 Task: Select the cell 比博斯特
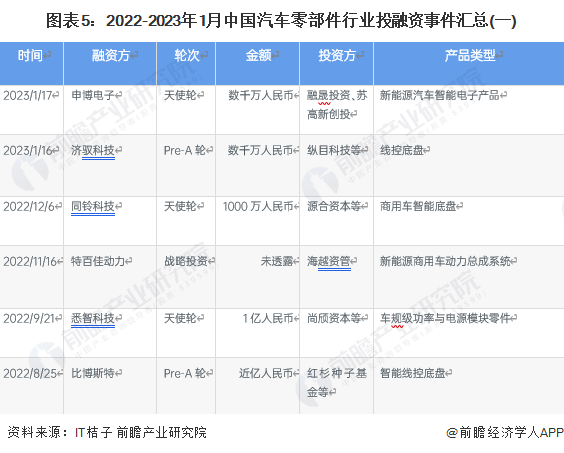tap(110, 386)
